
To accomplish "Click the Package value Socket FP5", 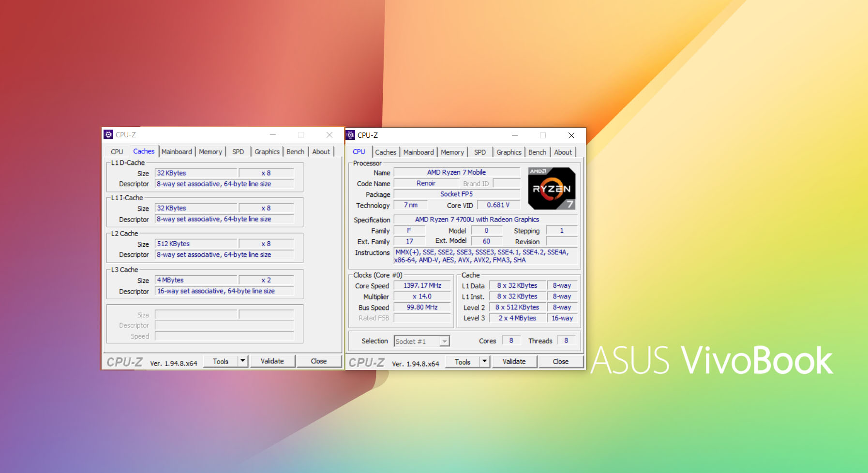I will coord(457,194).
